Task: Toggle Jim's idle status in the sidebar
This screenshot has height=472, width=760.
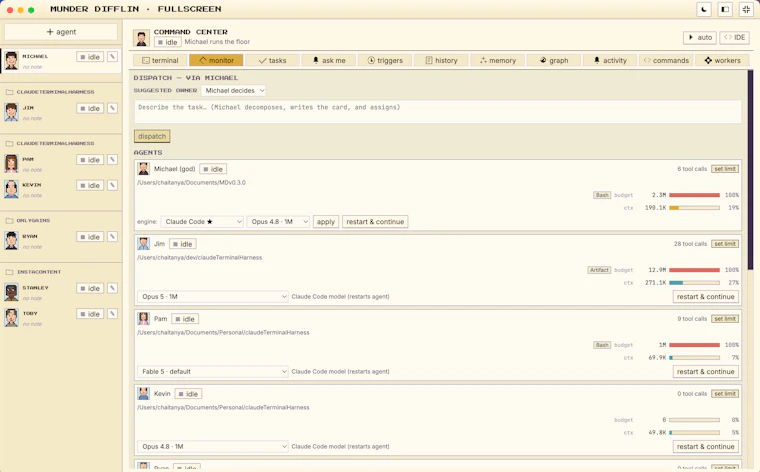Action: [90, 108]
